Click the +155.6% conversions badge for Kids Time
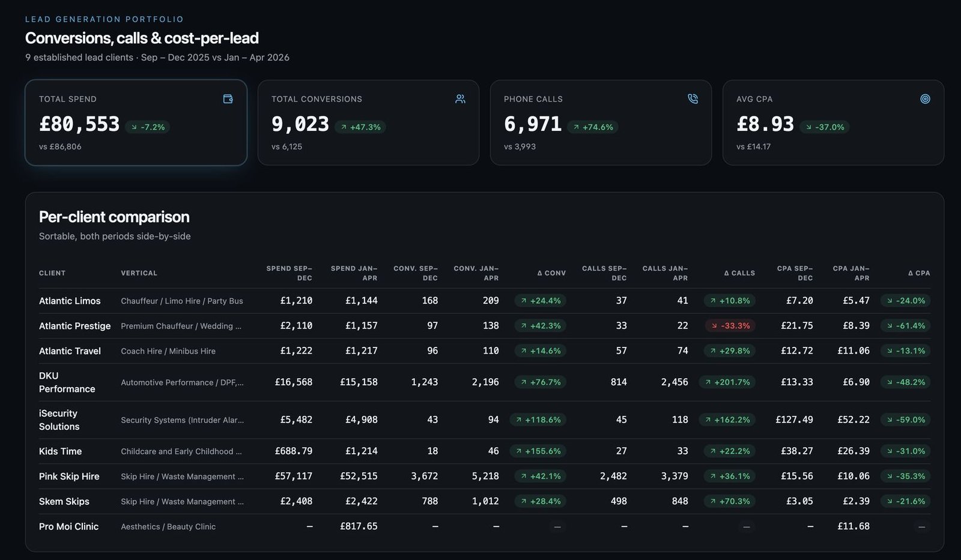 click(x=538, y=451)
